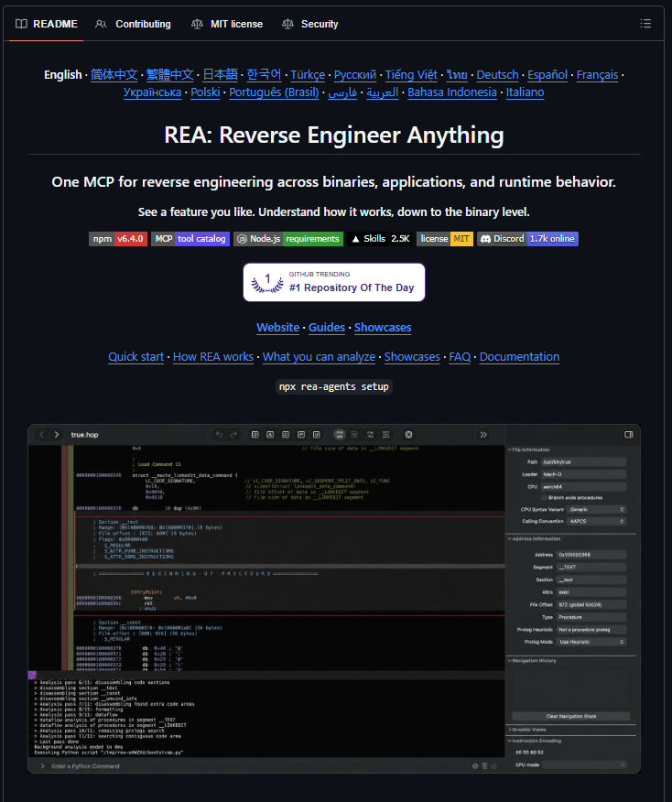Image resolution: width=672 pixels, height=802 pixels.
Task: Click the U (undefined) type toolbar button
Action: point(317,435)
